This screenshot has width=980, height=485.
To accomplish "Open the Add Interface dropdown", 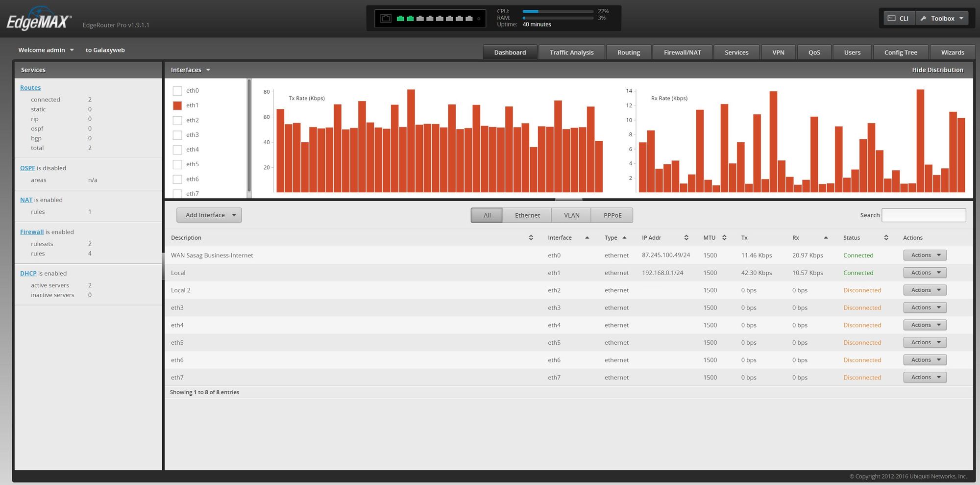I will (209, 215).
